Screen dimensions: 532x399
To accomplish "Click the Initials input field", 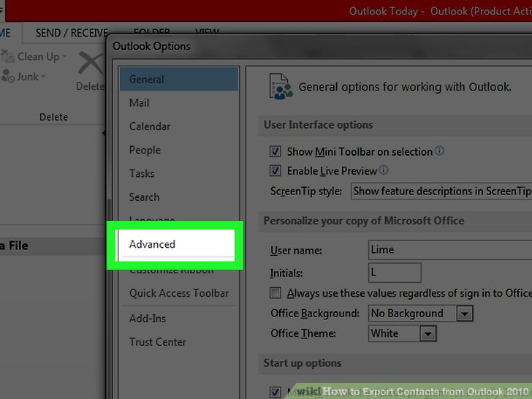I will pyautogui.click(x=395, y=273).
